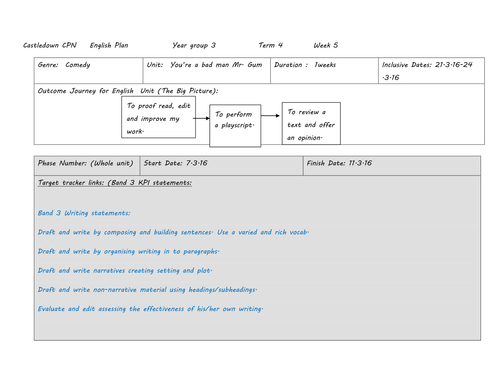Viewport: 500px width, 386px height.
Task: Click arrow between proof read and perform boxes
Action: [x=201, y=118]
